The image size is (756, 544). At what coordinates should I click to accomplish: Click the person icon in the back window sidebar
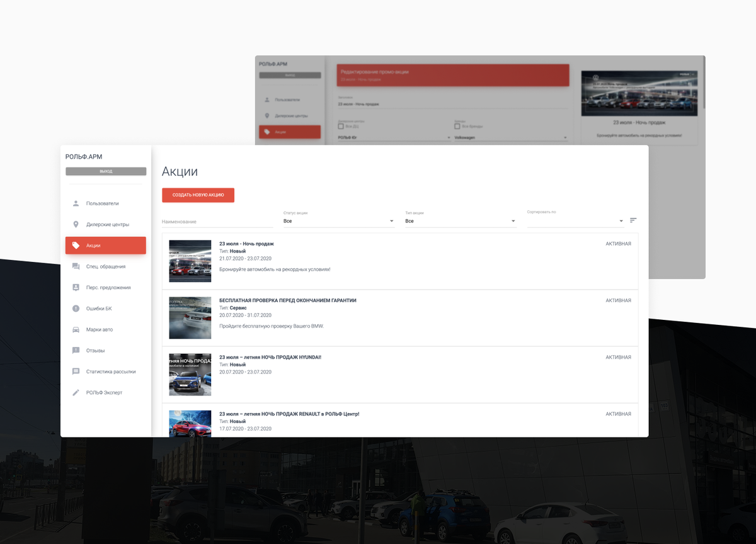267,99
